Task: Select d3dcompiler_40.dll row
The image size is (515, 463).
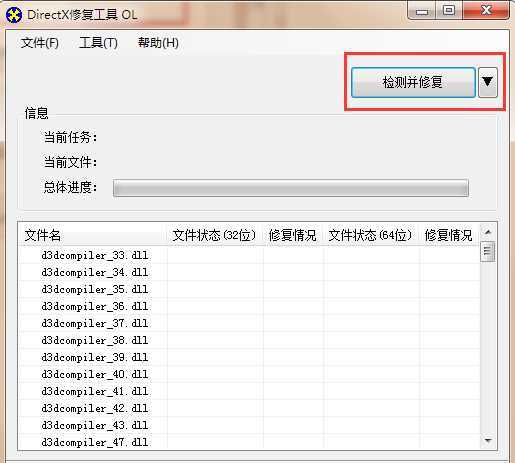Action: 249,374
